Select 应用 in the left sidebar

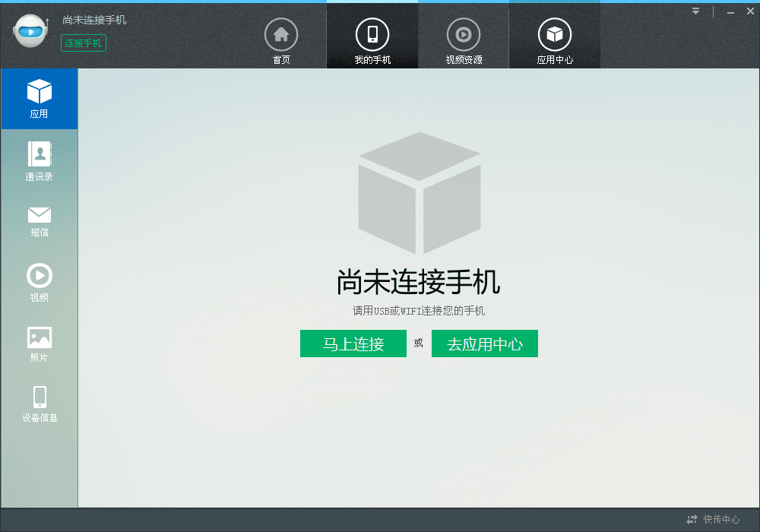tap(40, 99)
